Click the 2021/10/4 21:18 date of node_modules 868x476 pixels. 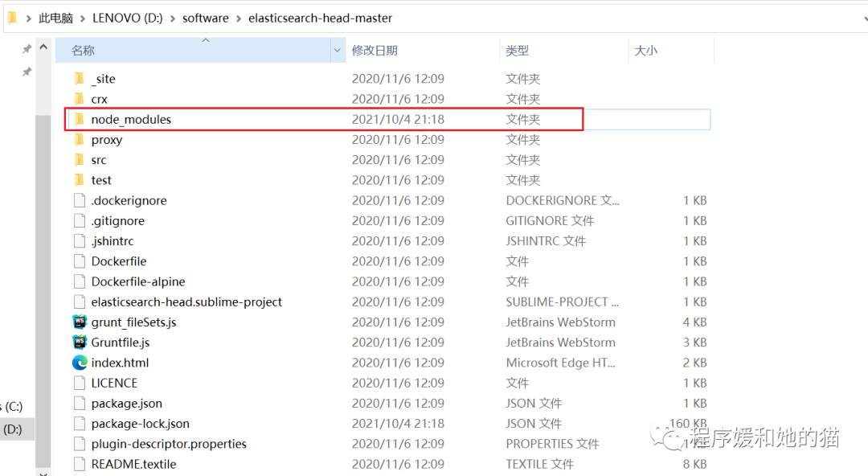click(398, 120)
